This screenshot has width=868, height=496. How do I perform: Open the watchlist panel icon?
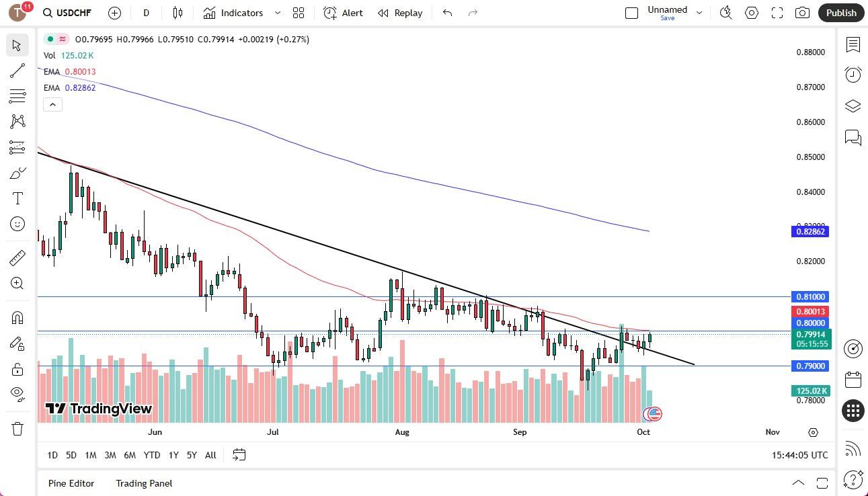pyautogui.click(x=853, y=45)
